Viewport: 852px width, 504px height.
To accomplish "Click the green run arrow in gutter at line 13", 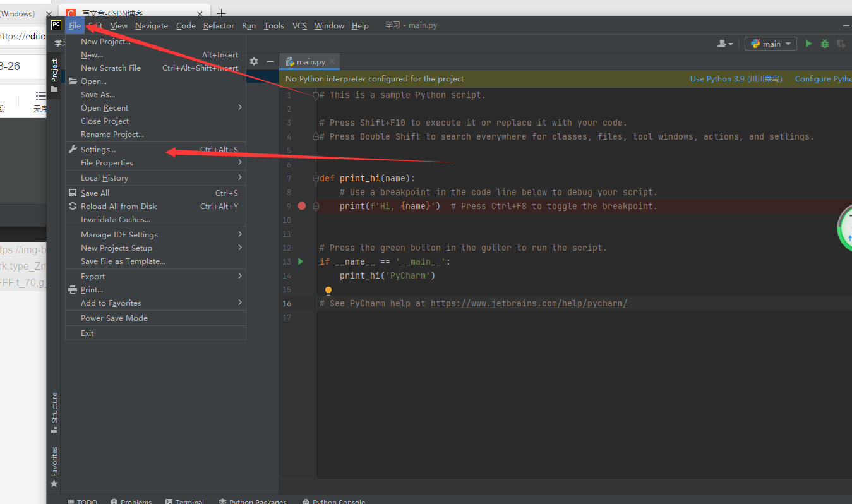I will [x=301, y=261].
